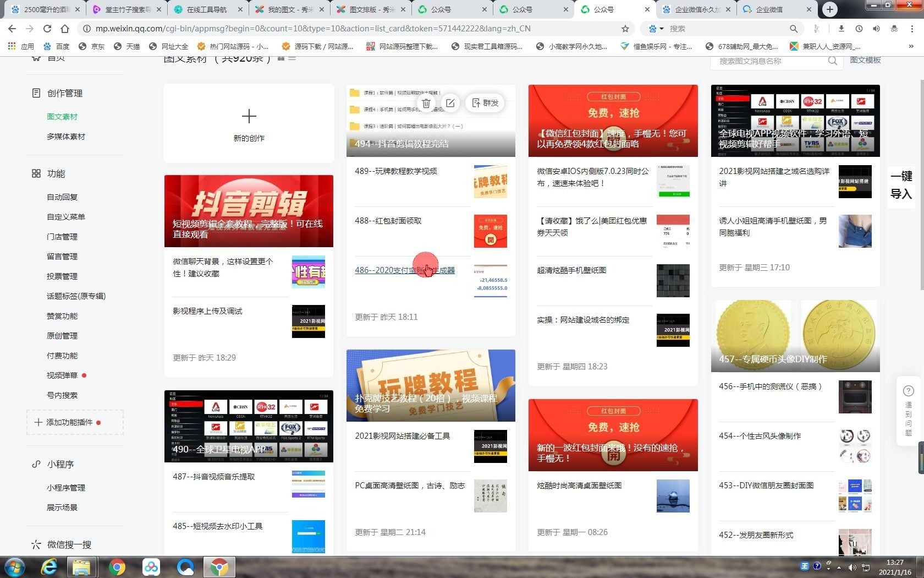Open the 遇到问题 help question icon

coord(908,391)
